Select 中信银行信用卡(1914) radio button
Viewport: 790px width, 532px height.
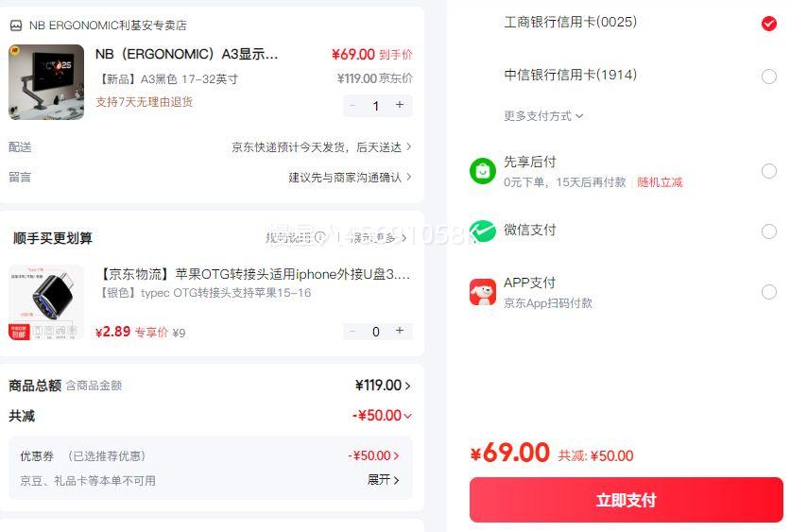pos(768,77)
